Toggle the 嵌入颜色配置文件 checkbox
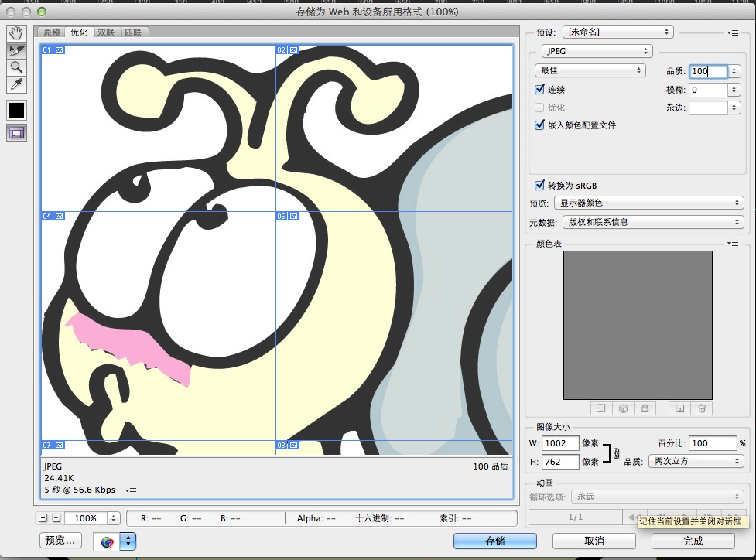Viewport: 756px width, 560px height. pyautogui.click(x=539, y=125)
